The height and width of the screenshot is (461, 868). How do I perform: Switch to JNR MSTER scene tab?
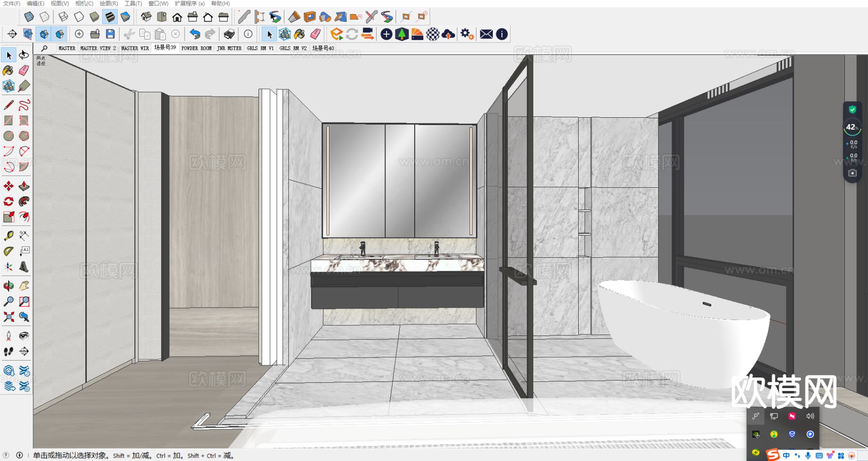point(229,48)
